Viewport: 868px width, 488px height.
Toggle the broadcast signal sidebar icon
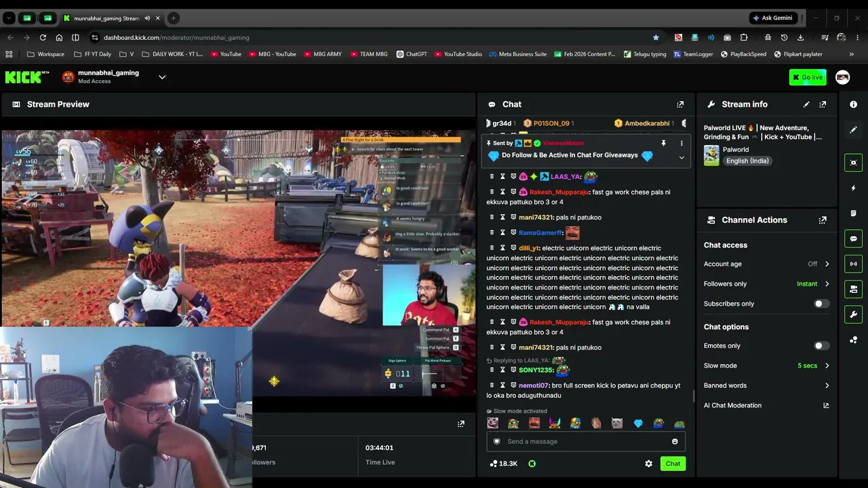pos(853,264)
